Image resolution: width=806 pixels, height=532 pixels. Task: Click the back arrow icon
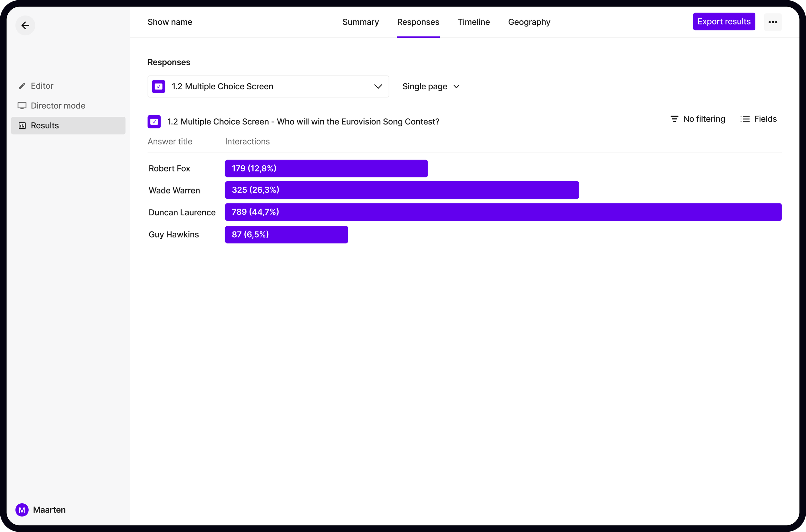point(25,25)
